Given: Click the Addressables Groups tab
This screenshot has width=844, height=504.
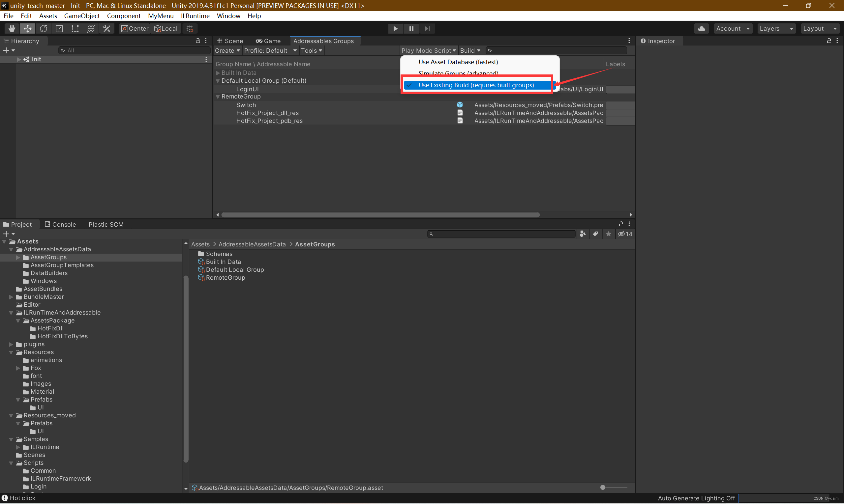Looking at the screenshot, I should [x=323, y=40].
